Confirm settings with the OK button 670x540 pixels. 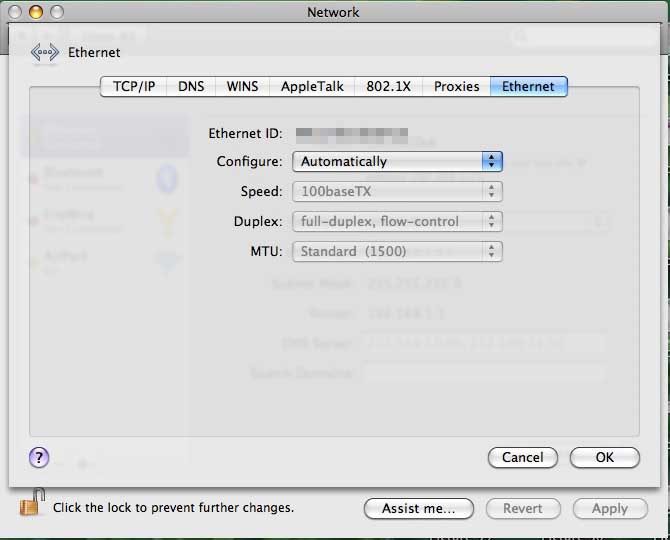pos(605,458)
